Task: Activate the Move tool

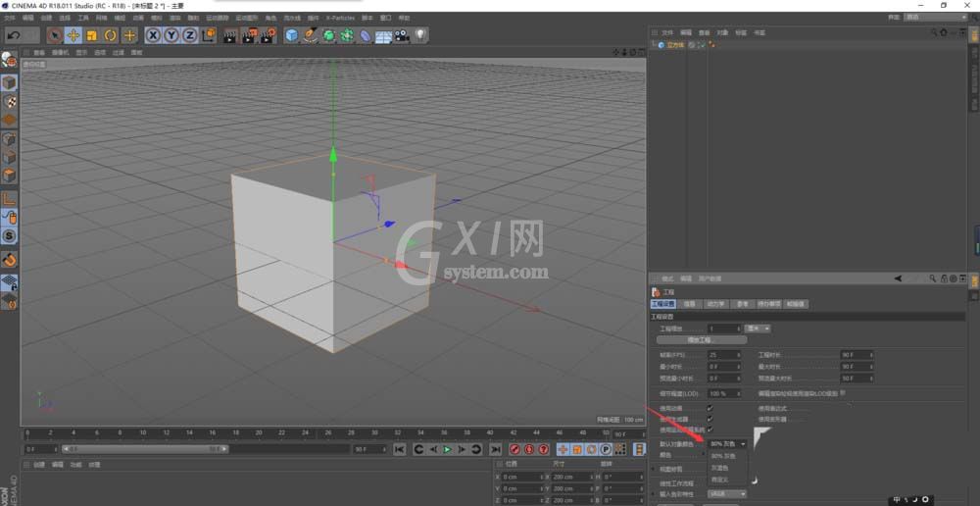Action: [x=73, y=35]
